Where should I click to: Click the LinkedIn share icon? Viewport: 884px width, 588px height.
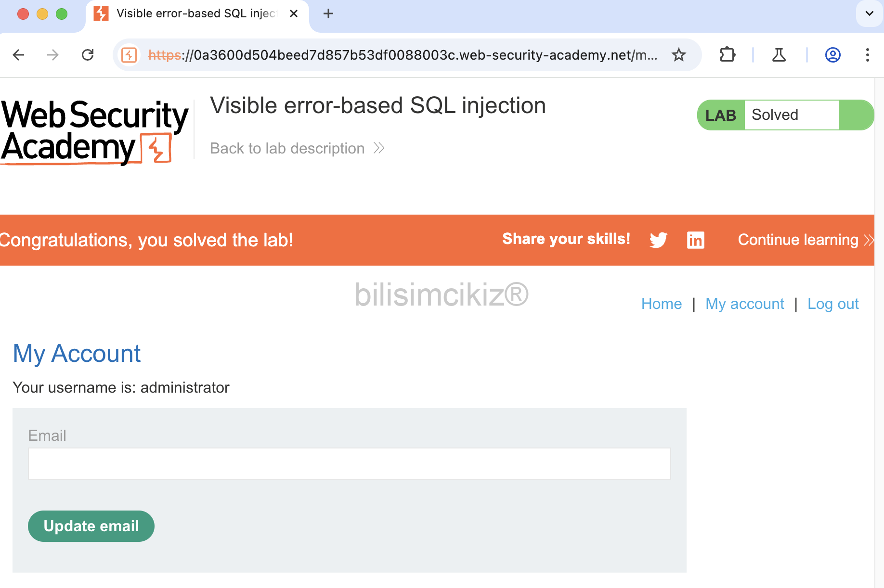[695, 240]
